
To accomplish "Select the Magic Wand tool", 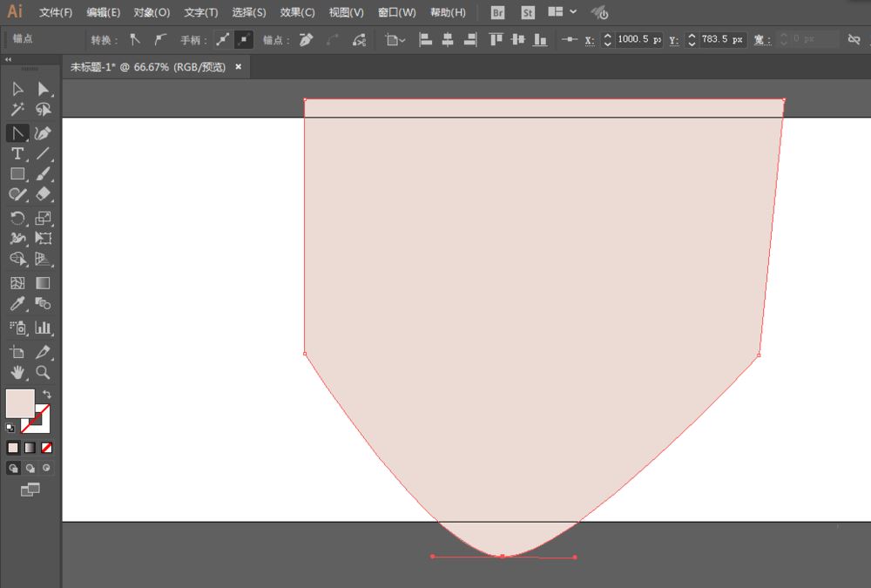I will [x=17, y=110].
